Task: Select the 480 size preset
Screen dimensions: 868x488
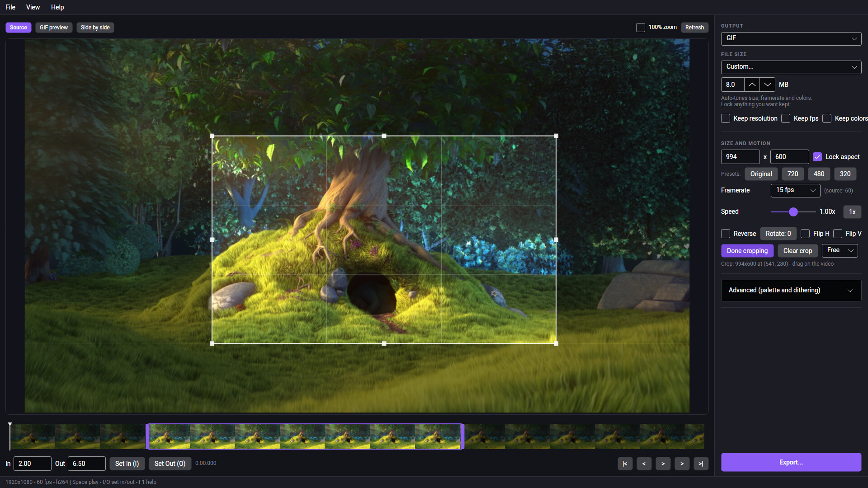Action: [819, 174]
